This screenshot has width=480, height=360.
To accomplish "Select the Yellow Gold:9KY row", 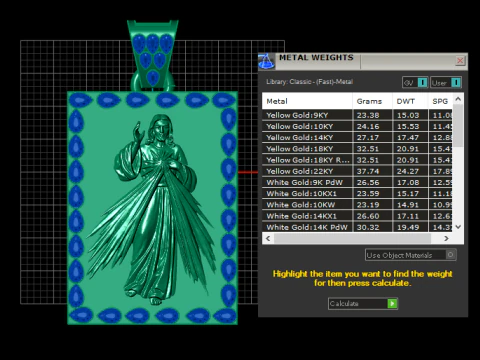I will click(x=357, y=115).
